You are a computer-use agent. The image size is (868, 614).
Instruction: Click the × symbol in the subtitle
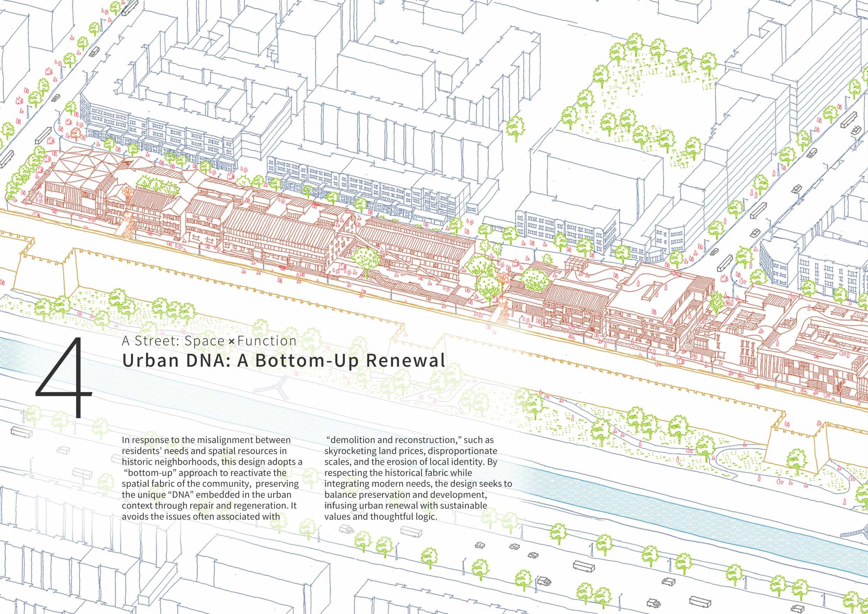pyautogui.click(x=231, y=341)
